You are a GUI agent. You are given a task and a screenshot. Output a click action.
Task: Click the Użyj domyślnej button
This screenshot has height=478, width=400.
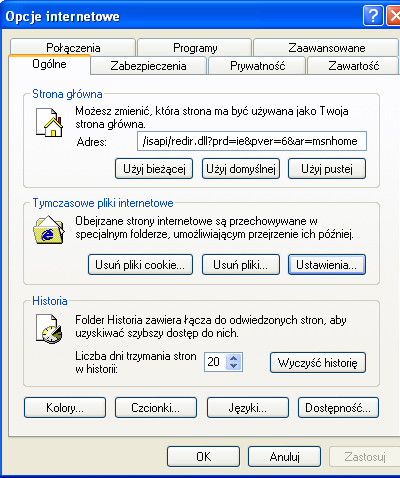tap(241, 169)
